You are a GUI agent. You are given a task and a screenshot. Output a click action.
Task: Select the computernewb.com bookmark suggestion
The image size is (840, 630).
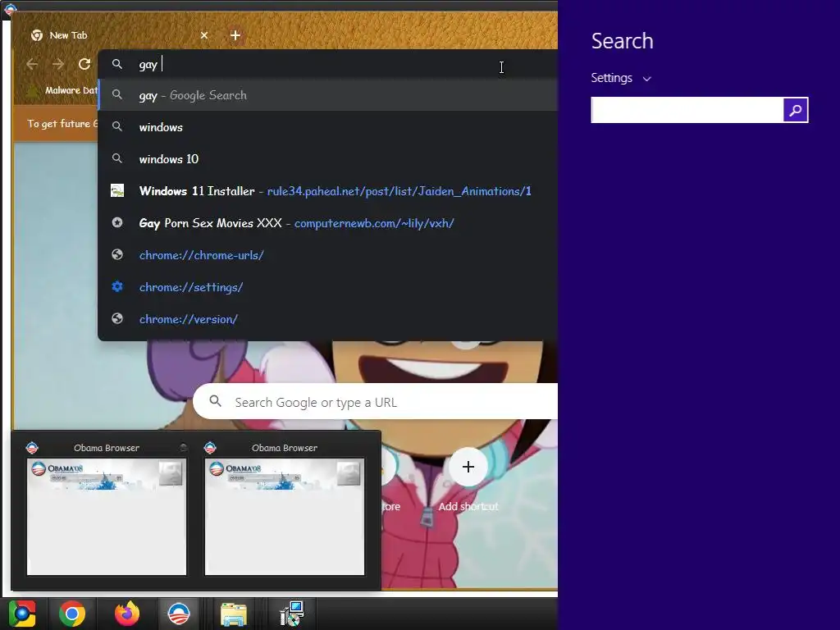click(x=328, y=223)
